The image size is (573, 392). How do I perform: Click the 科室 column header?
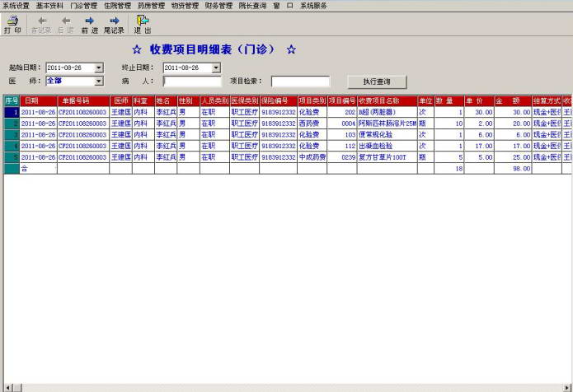coord(143,100)
